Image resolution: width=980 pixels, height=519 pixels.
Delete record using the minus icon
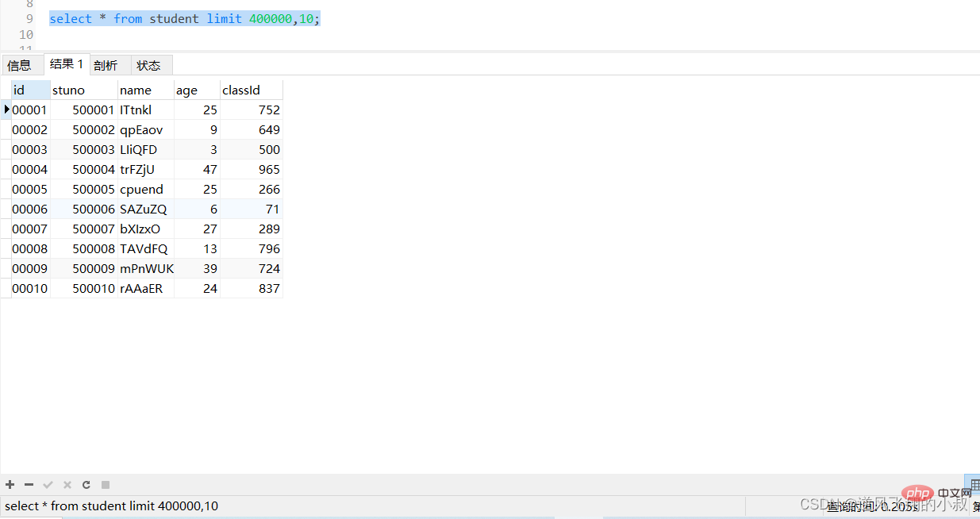coord(29,484)
